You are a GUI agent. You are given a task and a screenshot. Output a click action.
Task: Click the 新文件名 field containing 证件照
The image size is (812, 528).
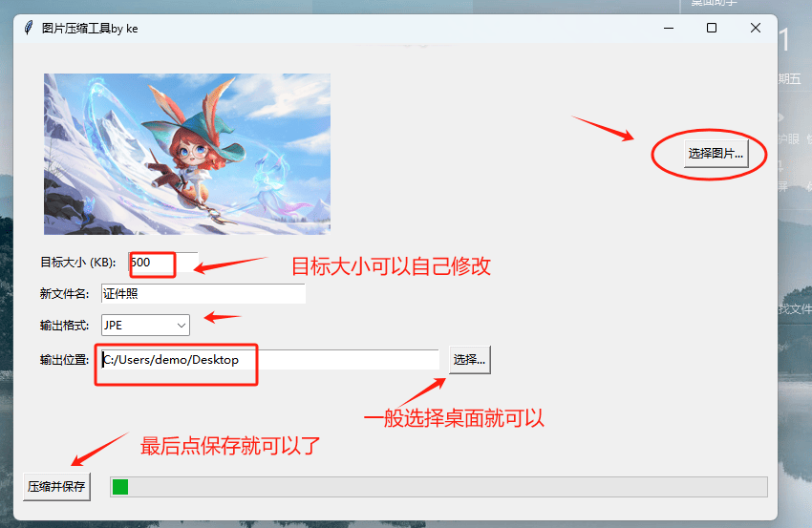click(x=203, y=294)
